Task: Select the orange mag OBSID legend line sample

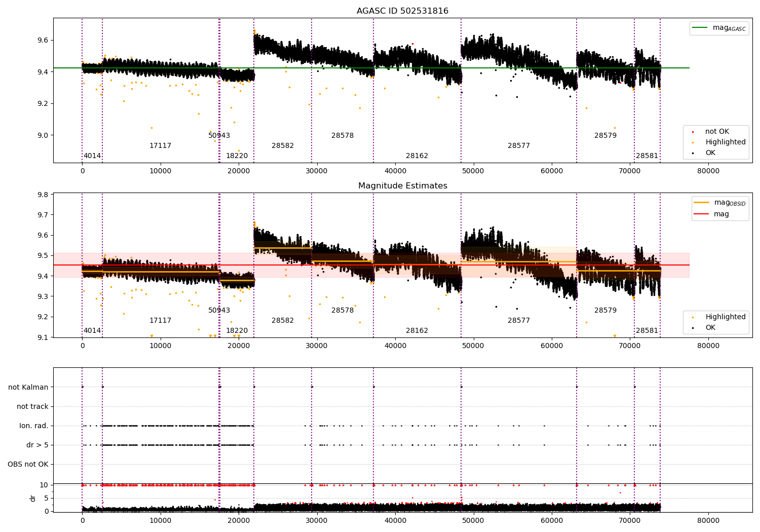Action: tap(702, 203)
